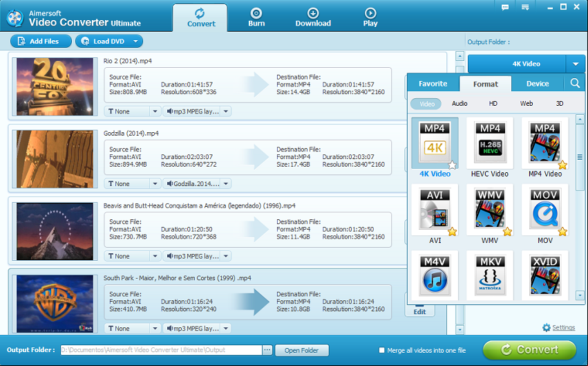Toggle favorite star on MOV format
Image resolution: width=588 pixels, height=366 pixels.
(x=562, y=232)
